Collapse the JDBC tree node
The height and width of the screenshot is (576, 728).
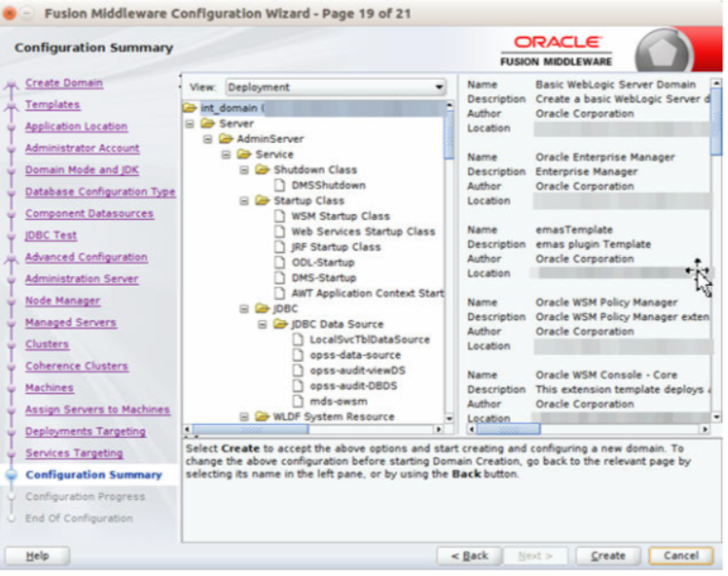(244, 308)
